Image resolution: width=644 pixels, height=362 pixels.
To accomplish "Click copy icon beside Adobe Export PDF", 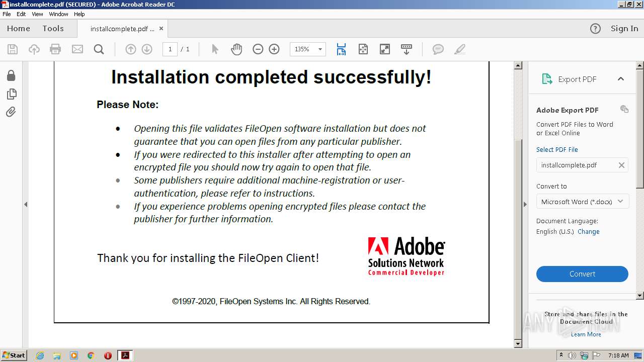I will [x=624, y=109].
